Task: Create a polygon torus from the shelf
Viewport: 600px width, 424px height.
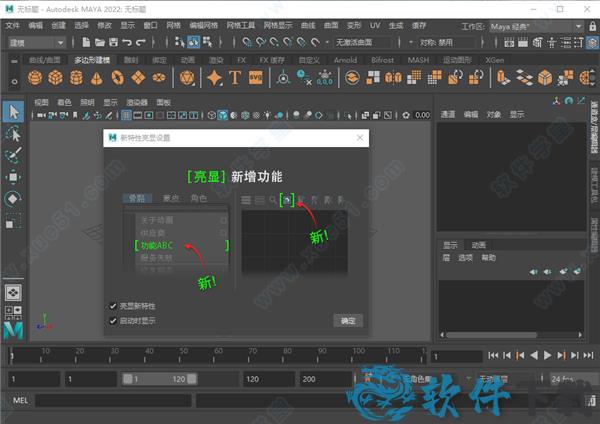Action: click(118, 77)
